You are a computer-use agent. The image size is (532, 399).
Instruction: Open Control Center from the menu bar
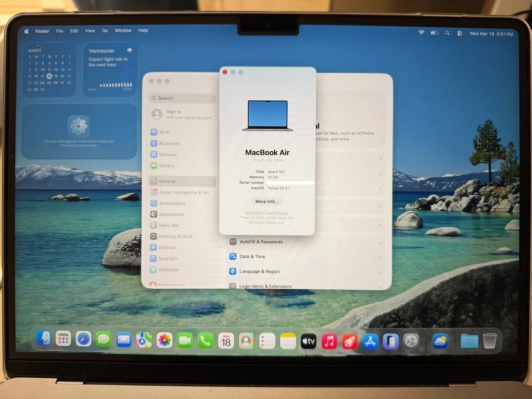tap(459, 33)
